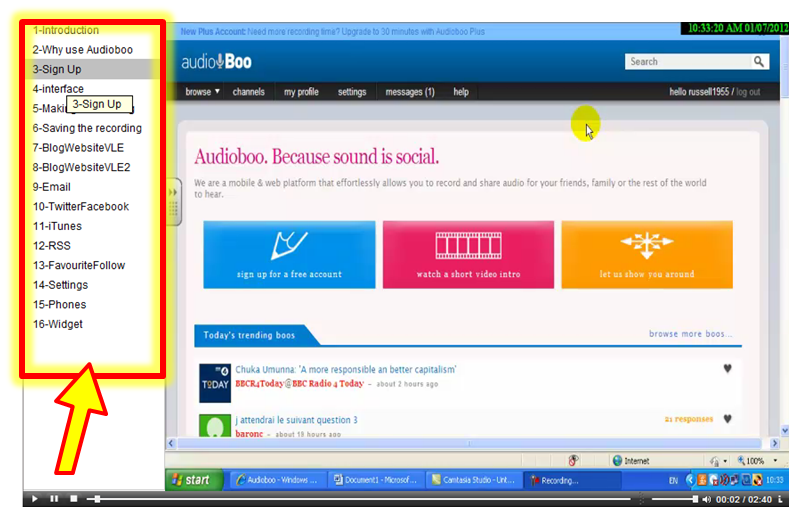Open the Chuka Umunna boo title
This screenshot has height=508, width=790.
point(346,369)
